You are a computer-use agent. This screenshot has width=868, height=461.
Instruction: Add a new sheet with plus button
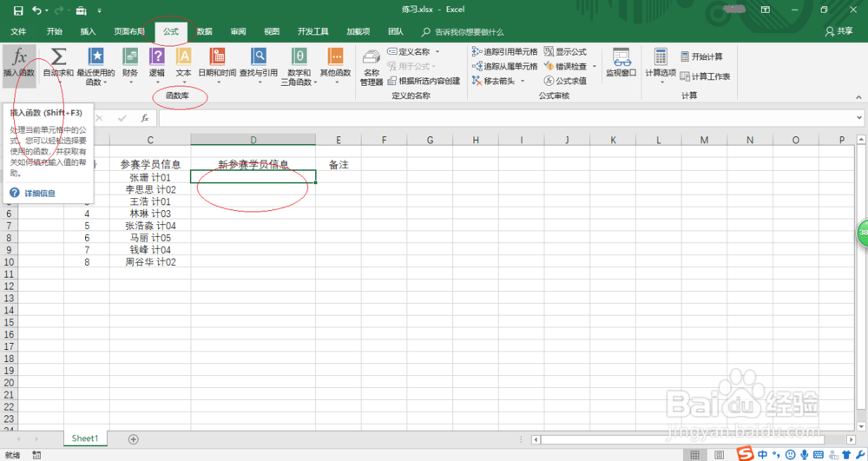(x=134, y=439)
